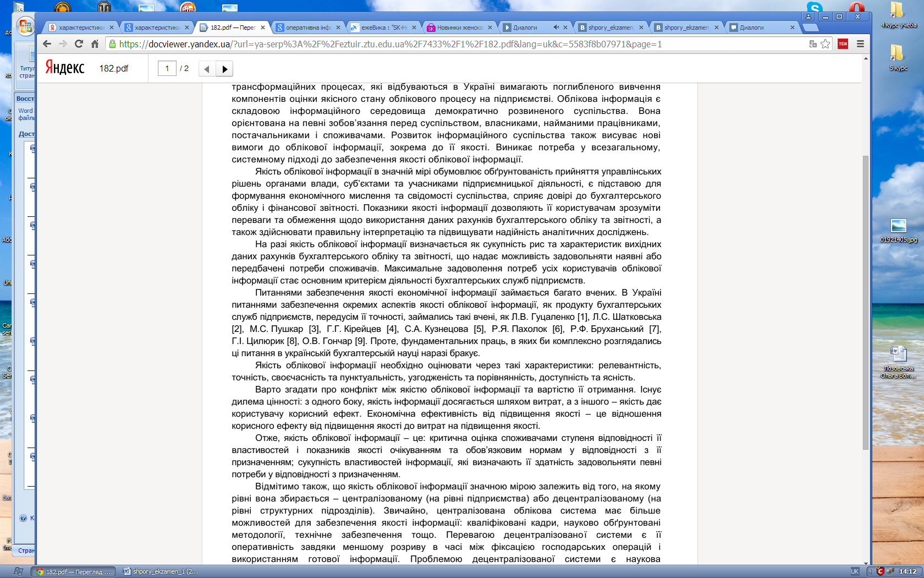Go to previous PDF page arrow
This screenshot has height=578, width=924.
tap(207, 69)
